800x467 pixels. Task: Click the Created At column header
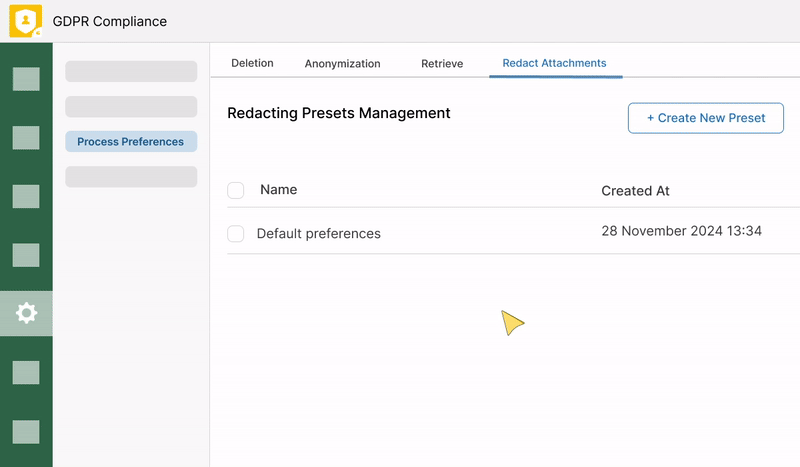click(635, 191)
